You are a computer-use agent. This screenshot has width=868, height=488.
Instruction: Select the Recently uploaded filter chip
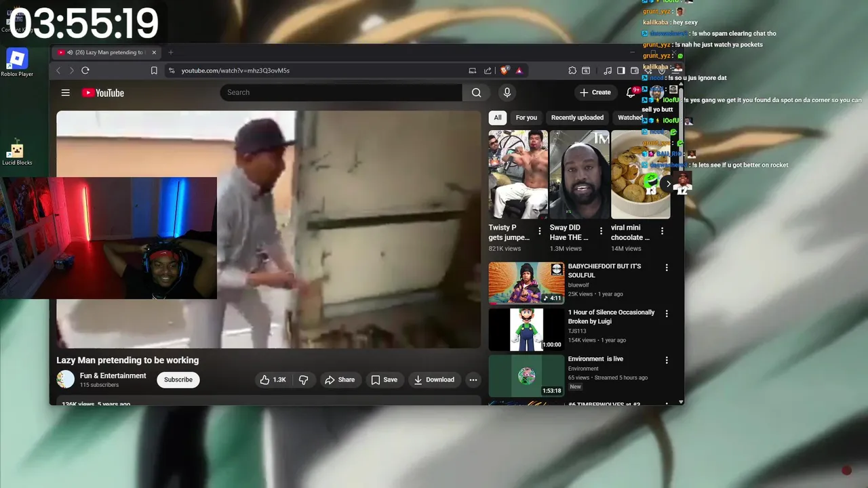577,117
